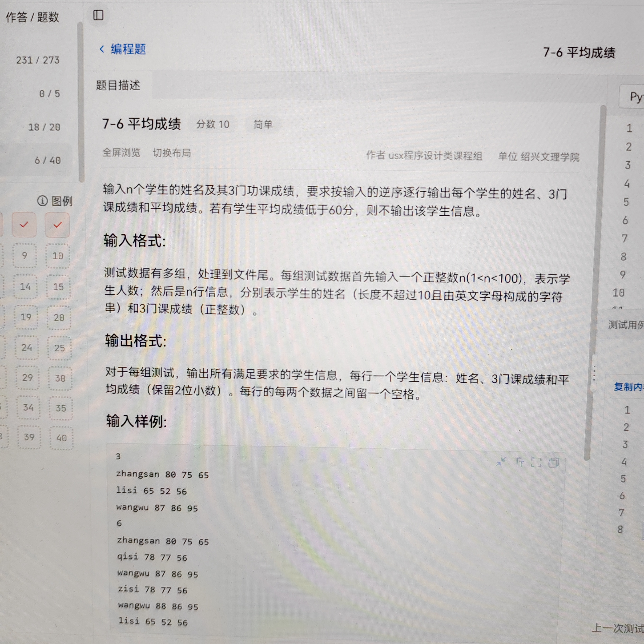This screenshot has height=644, width=644.
Task: Click the 复制内容 link on the right
Action: point(629,387)
